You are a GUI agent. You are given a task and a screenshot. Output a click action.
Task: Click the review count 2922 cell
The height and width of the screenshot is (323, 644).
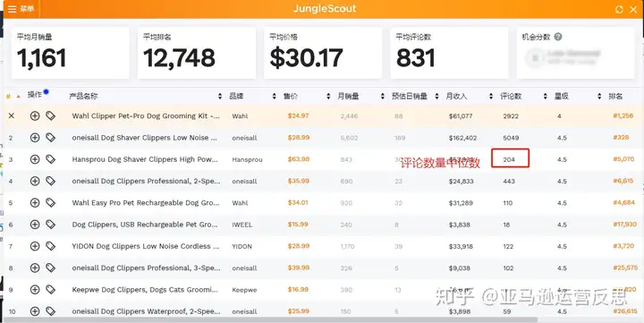pyautogui.click(x=511, y=116)
